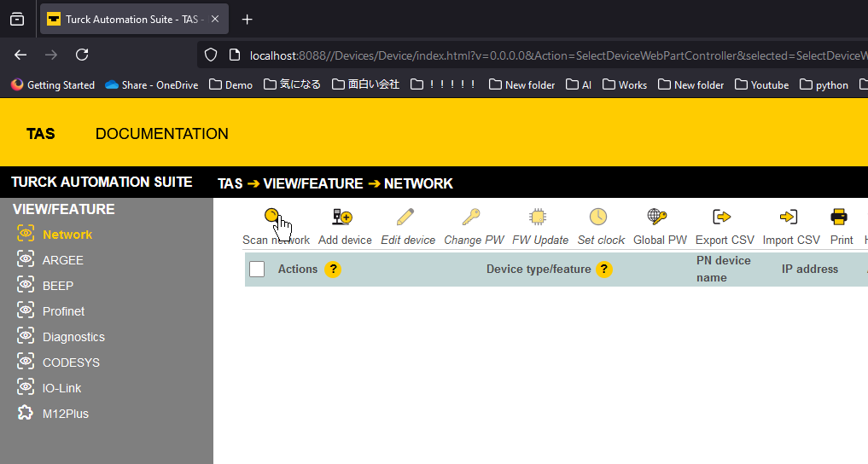
Task: Click the browser reload icon
Action: coord(82,55)
